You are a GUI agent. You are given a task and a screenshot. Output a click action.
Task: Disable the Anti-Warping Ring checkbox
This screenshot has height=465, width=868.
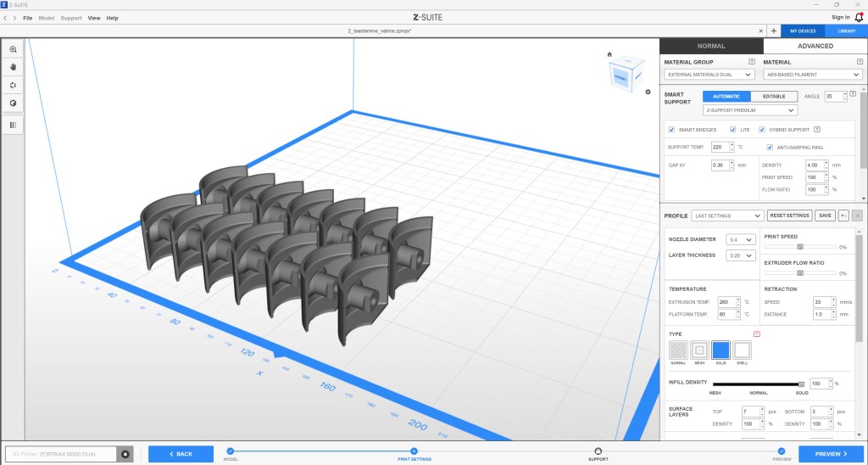tap(769, 147)
